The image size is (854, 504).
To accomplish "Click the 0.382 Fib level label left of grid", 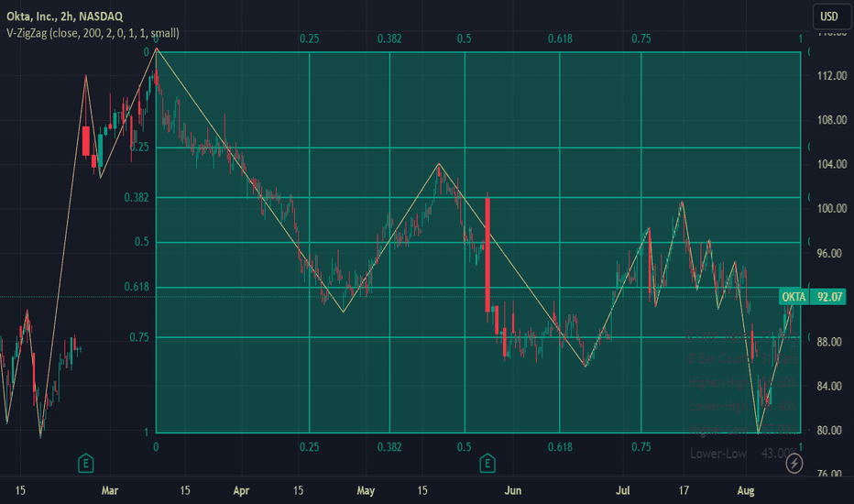I will [x=137, y=197].
